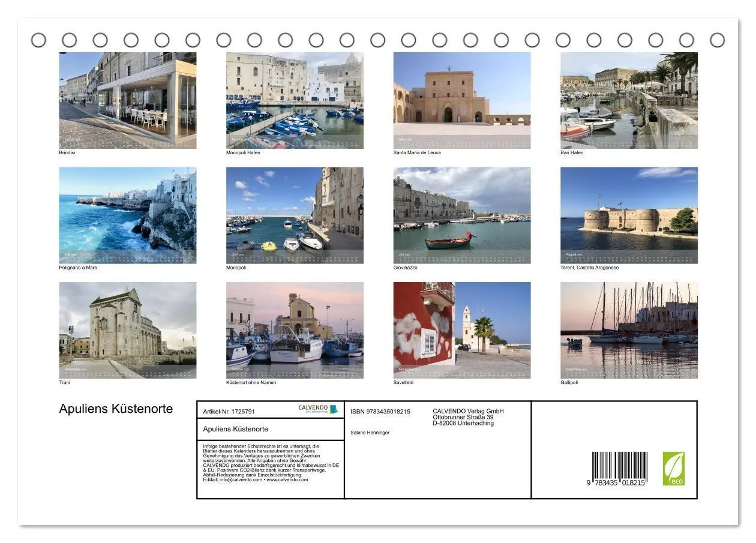Click the caption 'Santa Maria de Leuca'

(417, 152)
